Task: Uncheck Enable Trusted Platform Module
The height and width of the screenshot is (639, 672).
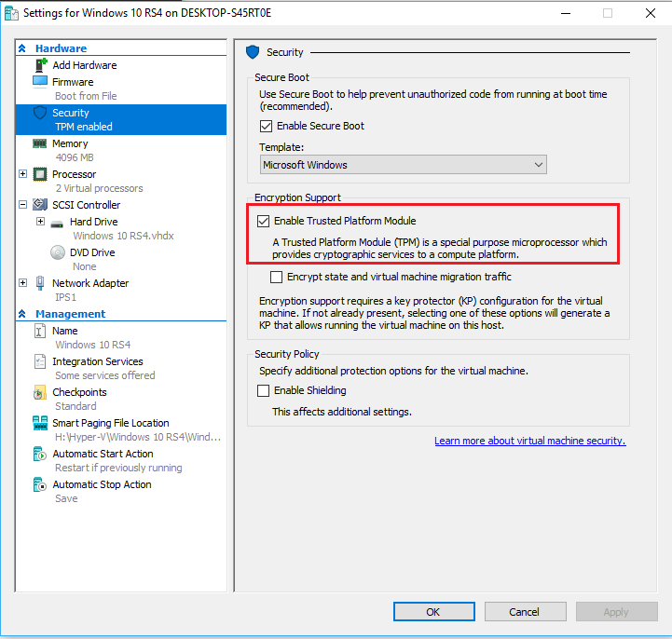Action: (x=263, y=221)
